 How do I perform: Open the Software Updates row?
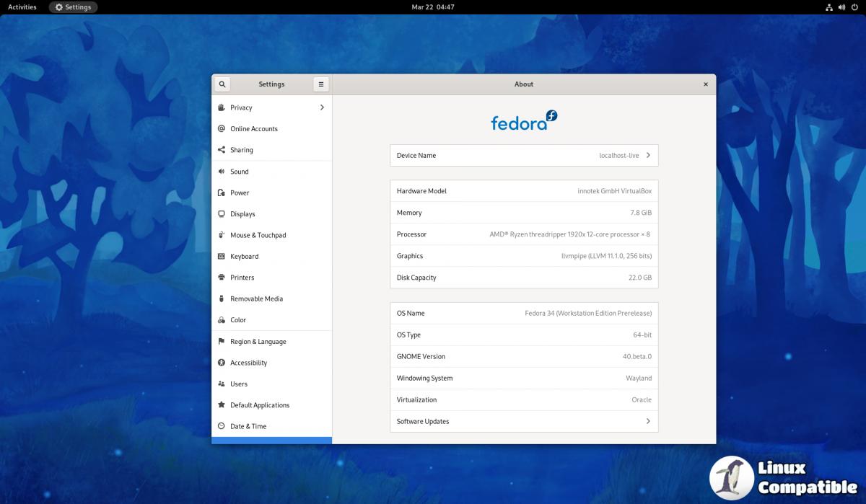click(x=524, y=422)
